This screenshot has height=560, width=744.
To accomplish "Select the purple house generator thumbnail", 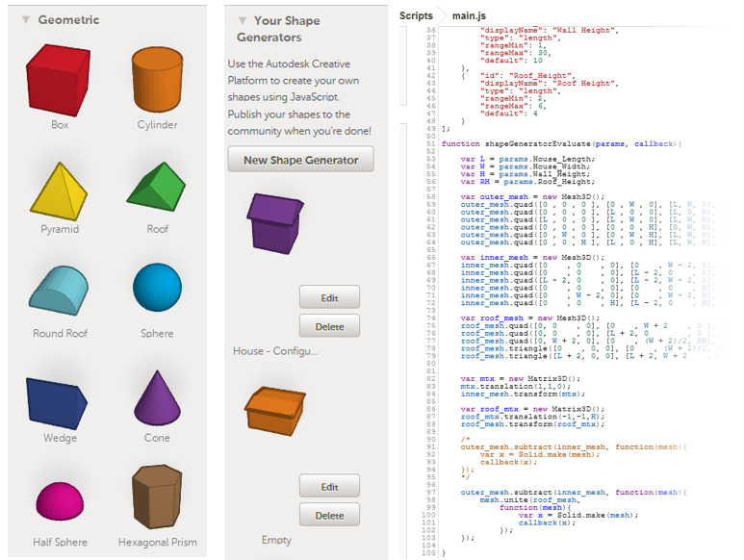I will (x=275, y=223).
